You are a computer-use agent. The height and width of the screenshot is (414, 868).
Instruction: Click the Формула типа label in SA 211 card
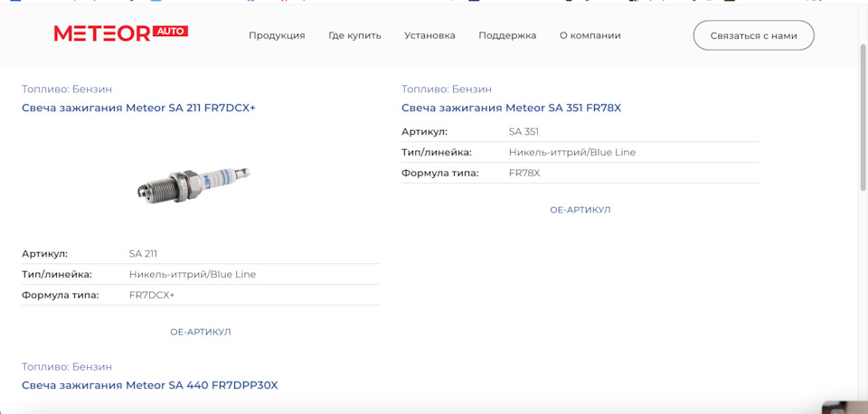tap(61, 295)
